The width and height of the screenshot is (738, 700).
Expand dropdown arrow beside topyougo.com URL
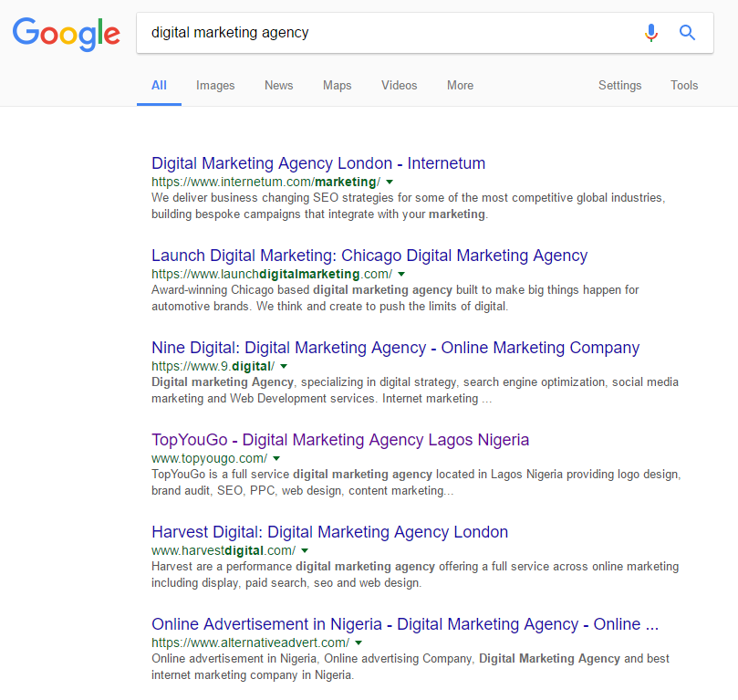point(276,458)
